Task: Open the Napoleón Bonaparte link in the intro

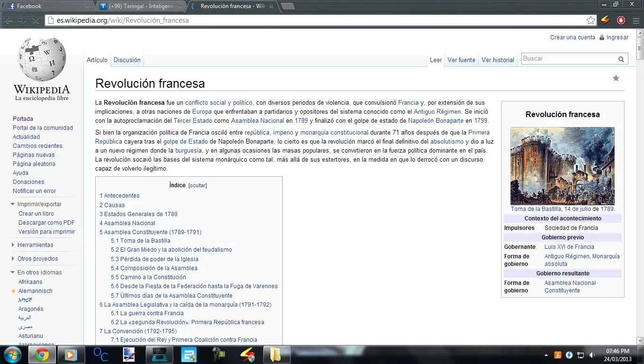Action: 436,121
